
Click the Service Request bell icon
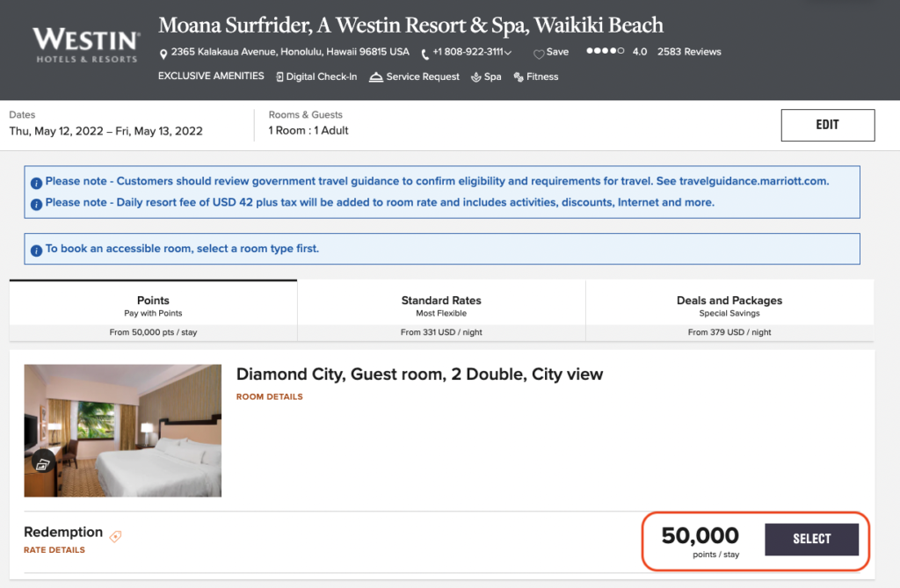point(375,77)
